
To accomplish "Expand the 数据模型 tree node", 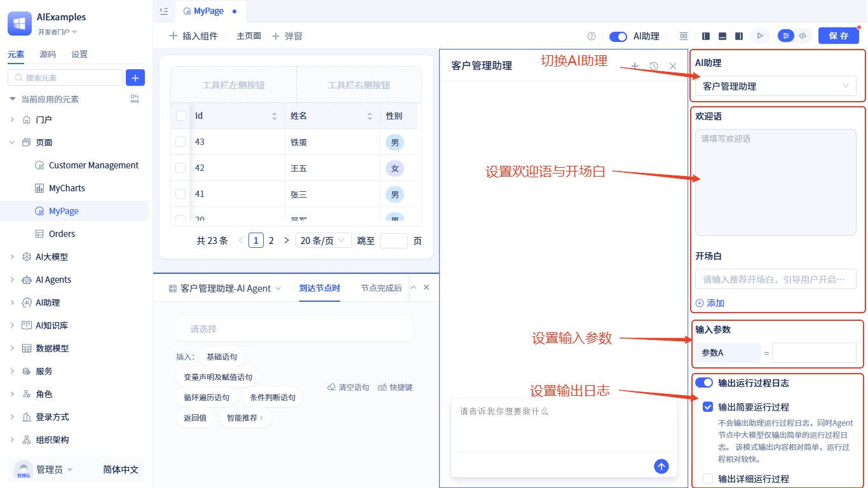I will point(12,348).
